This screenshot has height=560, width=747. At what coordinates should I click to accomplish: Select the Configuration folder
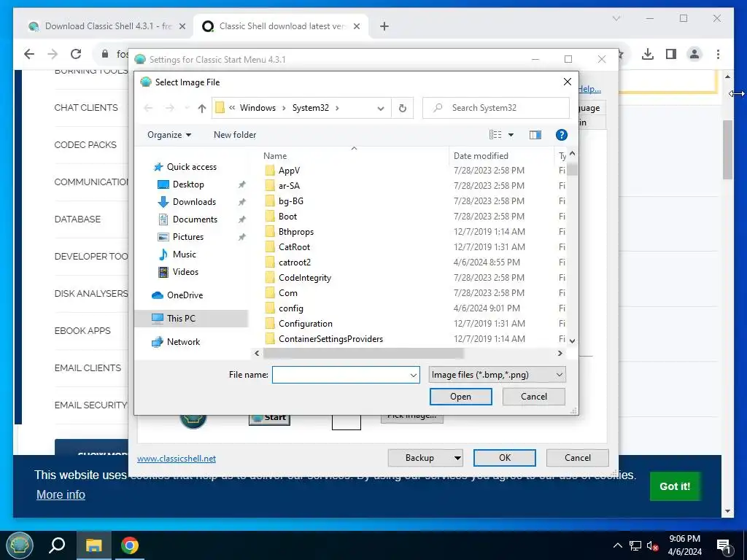coord(306,324)
